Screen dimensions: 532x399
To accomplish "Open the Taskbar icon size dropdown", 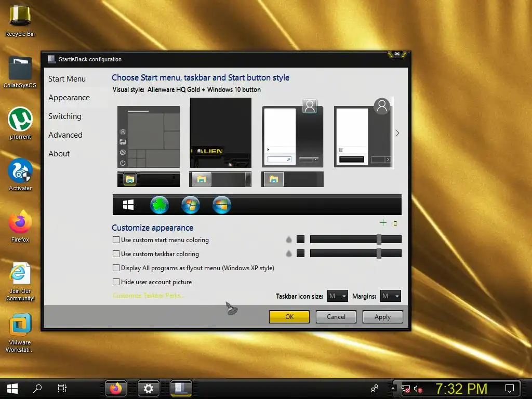I will [x=338, y=296].
